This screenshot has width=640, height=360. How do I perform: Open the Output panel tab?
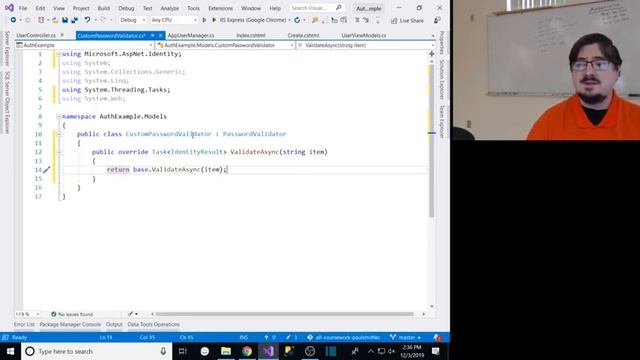114,324
